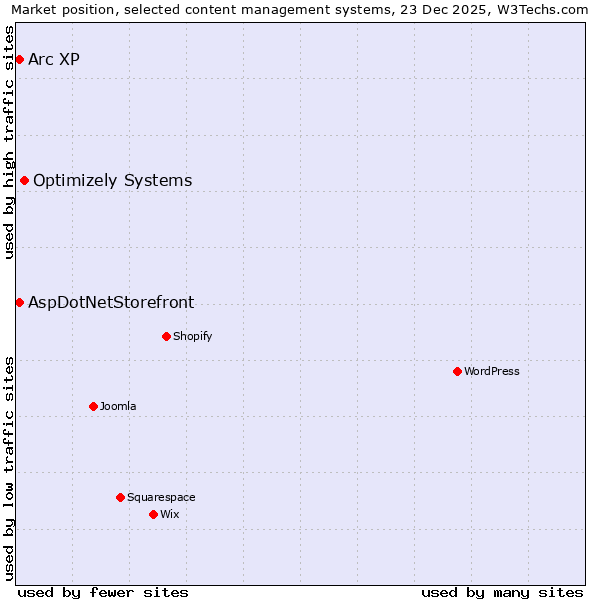Click the 'used by high traffic sites' axis label
Image resolution: width=600 pixels, height=600 pixels.
point(8,142)
